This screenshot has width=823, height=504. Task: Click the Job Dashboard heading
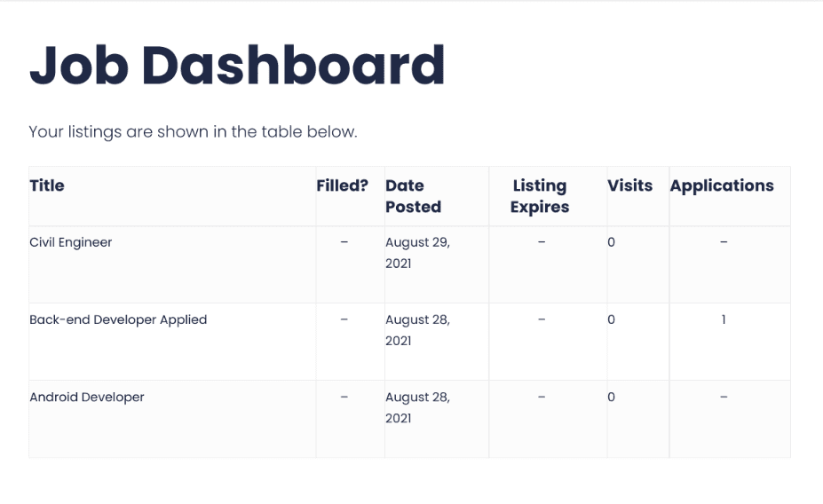pos(237,65)
